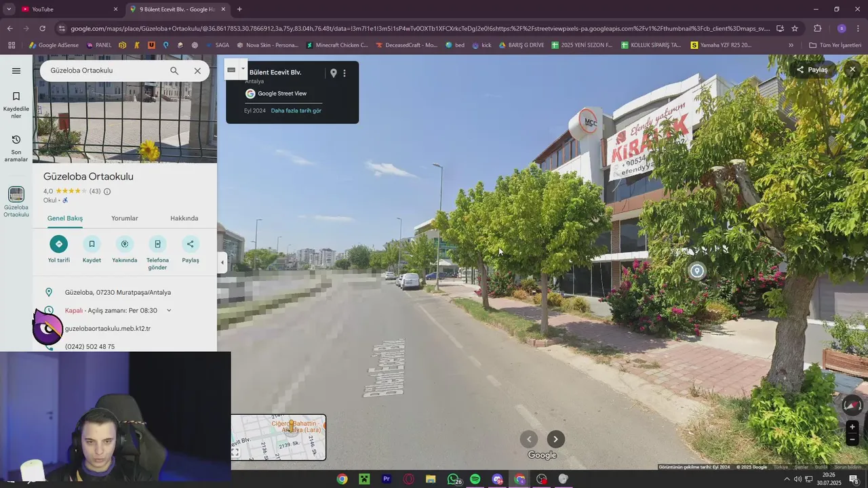868x488 pixels.
Task: Zoom out with the minus button
Action: pyautogui.click(x=852, y=439)
